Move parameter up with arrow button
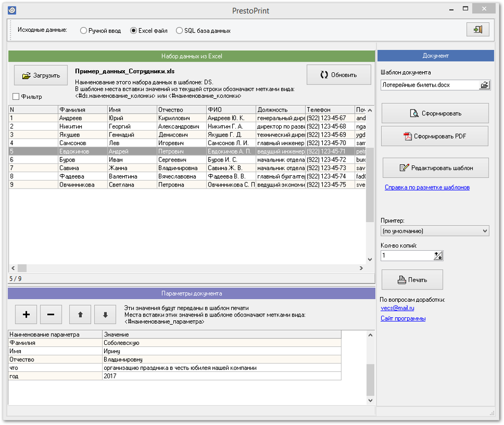 (80, 314)
